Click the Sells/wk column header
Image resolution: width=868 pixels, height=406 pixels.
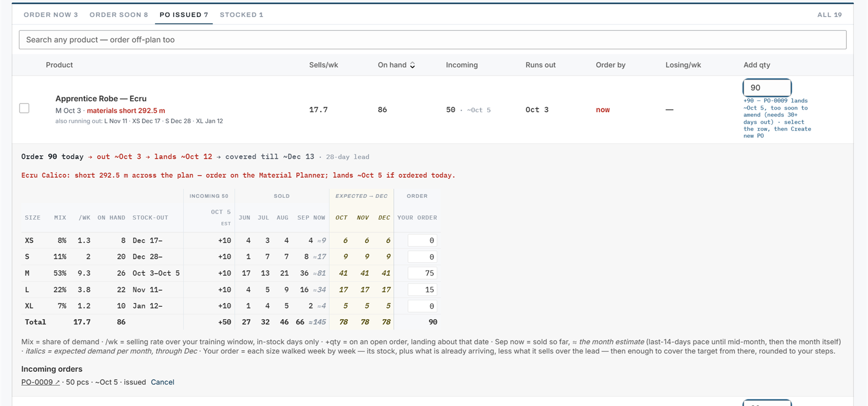(x=323, y=65)
